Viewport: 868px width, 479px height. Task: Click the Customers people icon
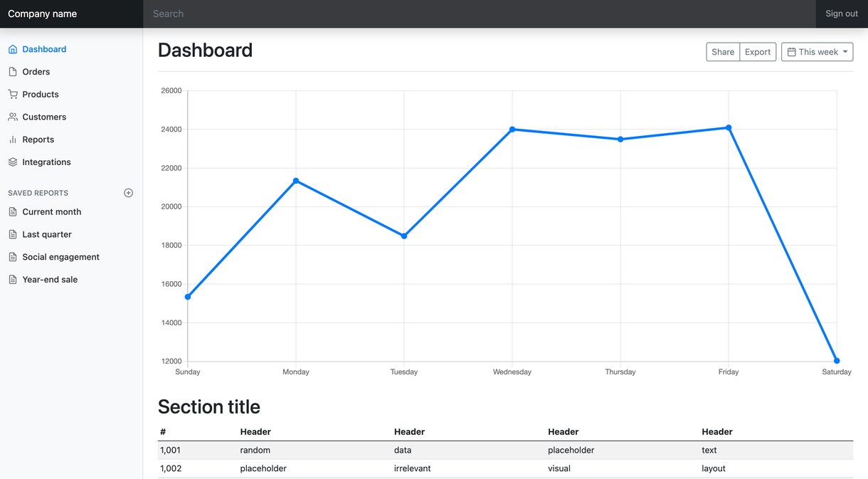click(13, 117)
